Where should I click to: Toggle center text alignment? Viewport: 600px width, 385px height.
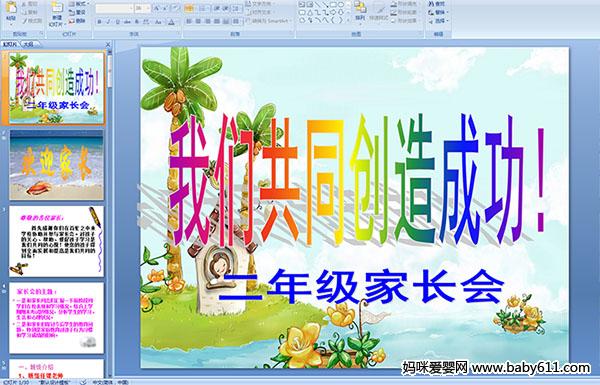click(199, 22)
